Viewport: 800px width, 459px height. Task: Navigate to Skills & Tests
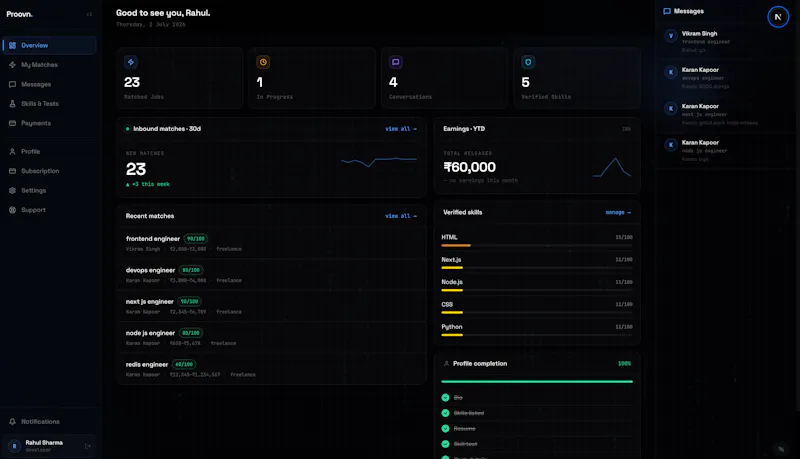(49, 104)
